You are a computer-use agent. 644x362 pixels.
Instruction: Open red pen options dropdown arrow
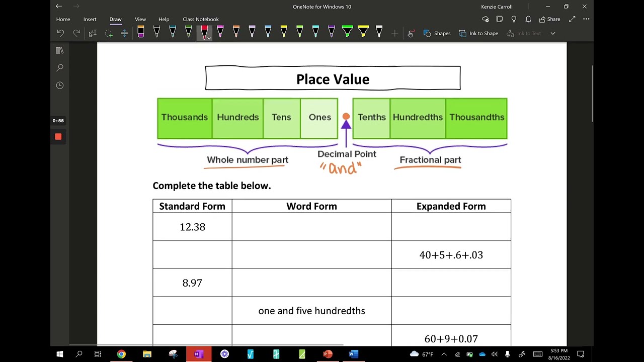[209, 38]
